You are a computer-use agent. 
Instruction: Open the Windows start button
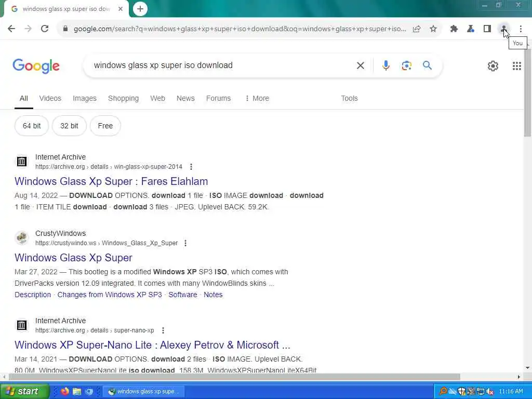(24, 391)
